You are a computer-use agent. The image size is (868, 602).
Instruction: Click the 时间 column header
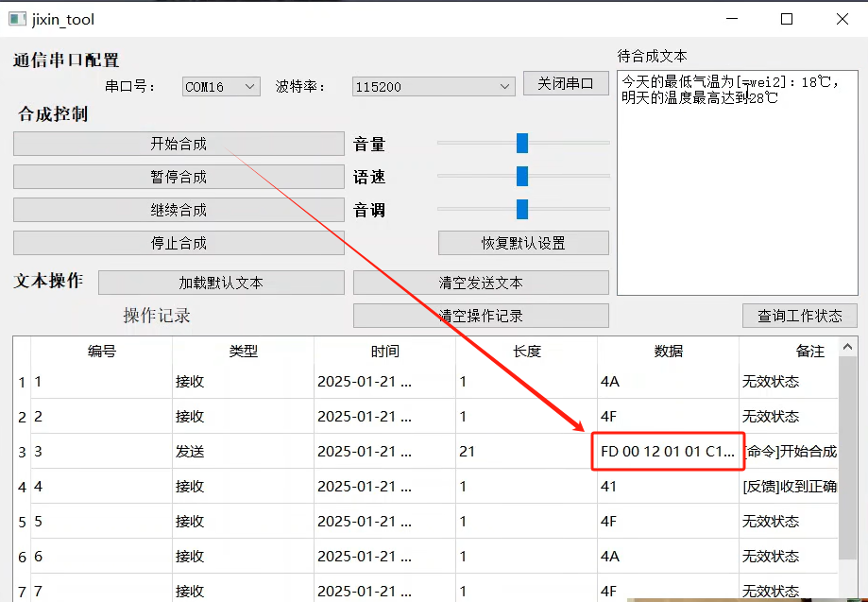[384, 351]
